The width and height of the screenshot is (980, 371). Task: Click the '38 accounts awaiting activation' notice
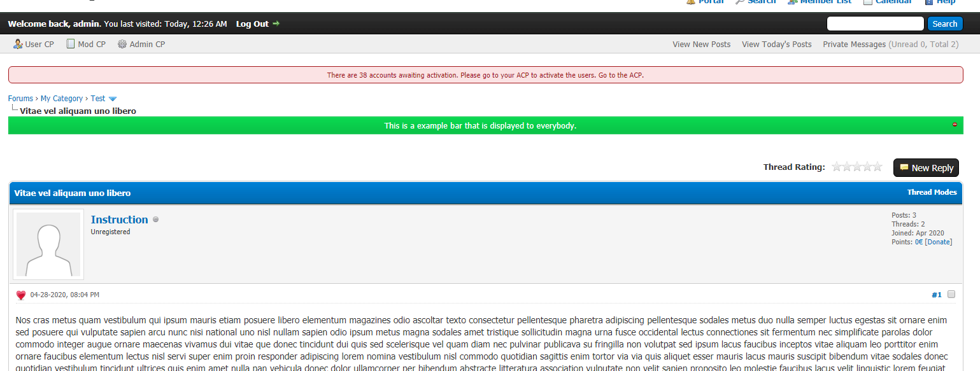(x=485, y=75)
